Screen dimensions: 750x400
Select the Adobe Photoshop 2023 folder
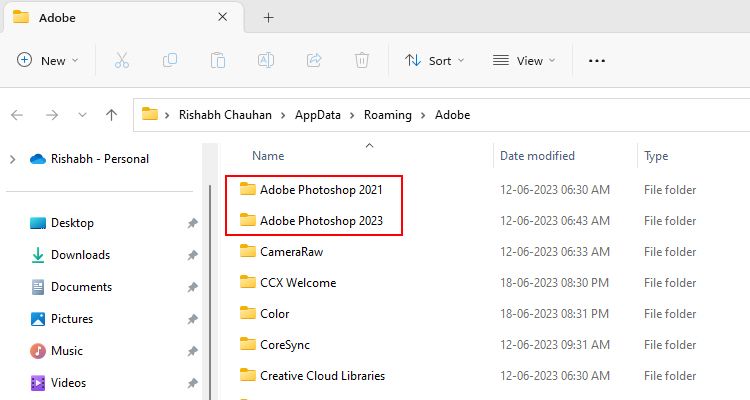click(321, 221)
